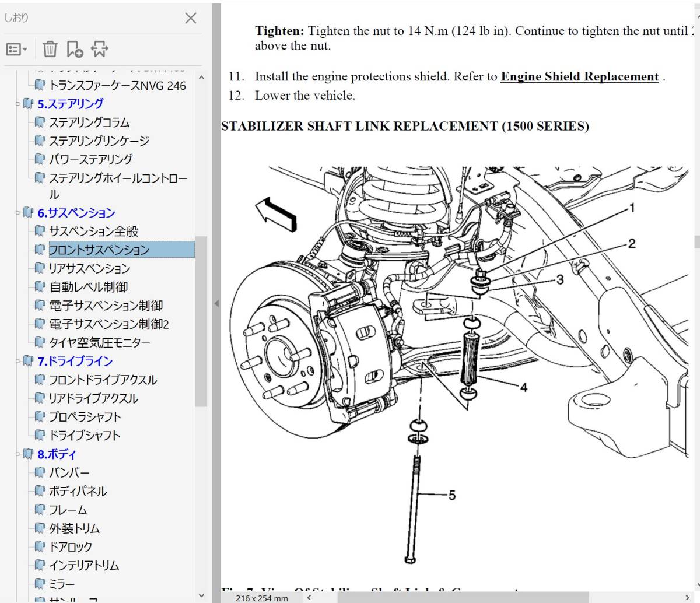Image resolution: width=700 pixels, height=603 pixels.
Task: Click the 自動レベル制御 bookmark page icon
Action: click(x=40, y=287)
